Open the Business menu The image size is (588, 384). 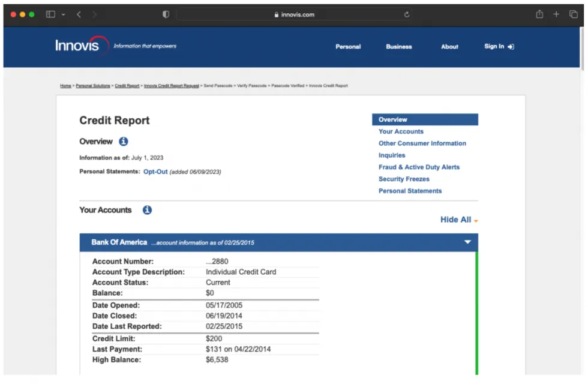pos(398,47)
